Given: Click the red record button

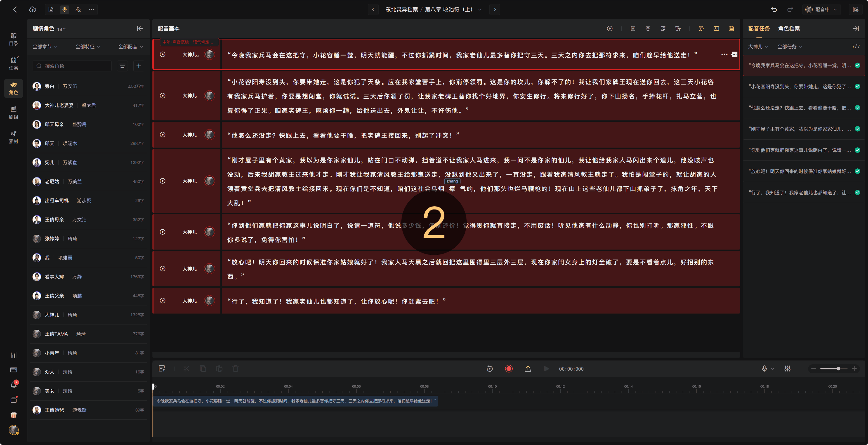Looking at the screenshot, I should (x=508, y=369).
